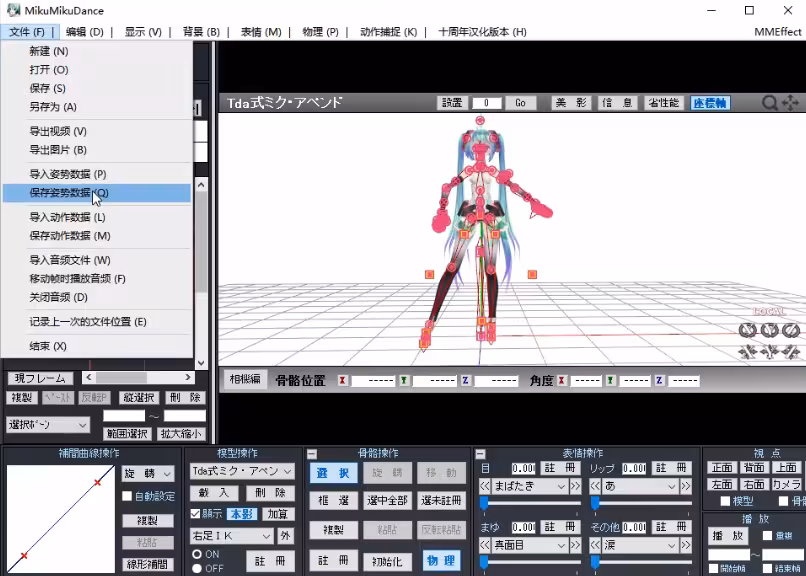Choose 保存姿势数据 (Q) in file menu

(x=97, y=193)
